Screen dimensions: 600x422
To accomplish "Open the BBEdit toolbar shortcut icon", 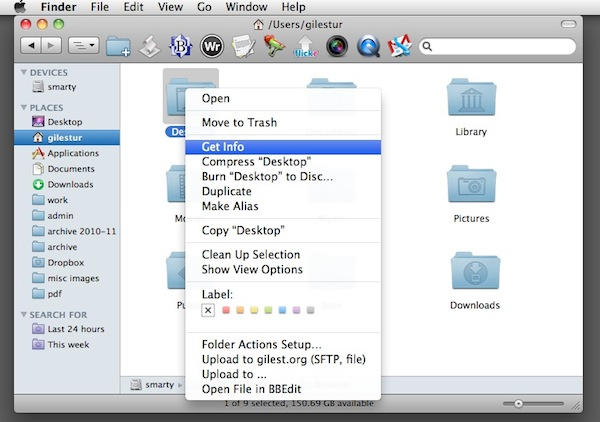I will 181,46.
